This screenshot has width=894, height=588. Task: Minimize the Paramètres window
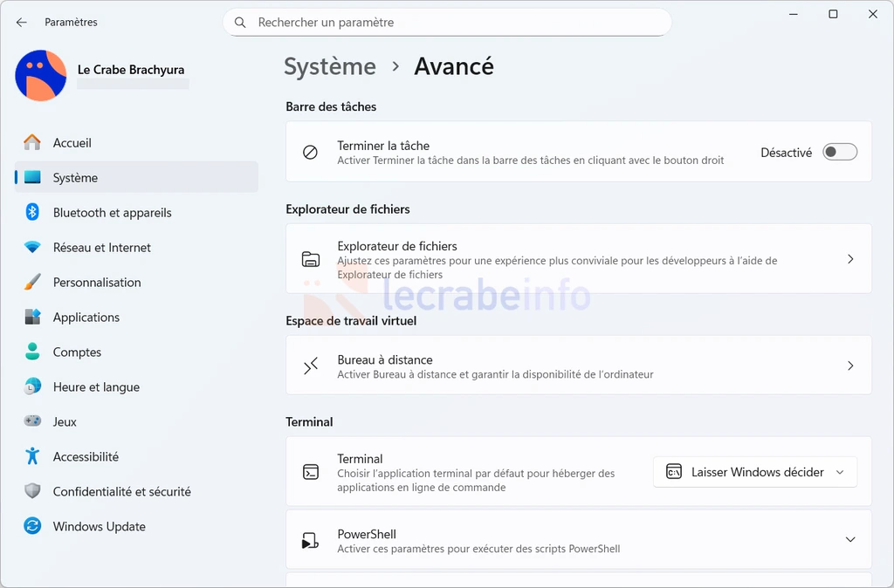pyautogui.click(x=793, y=14)
